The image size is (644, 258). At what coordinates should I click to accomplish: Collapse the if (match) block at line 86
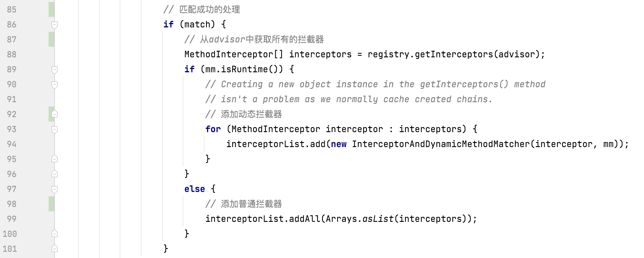[55, 25]
